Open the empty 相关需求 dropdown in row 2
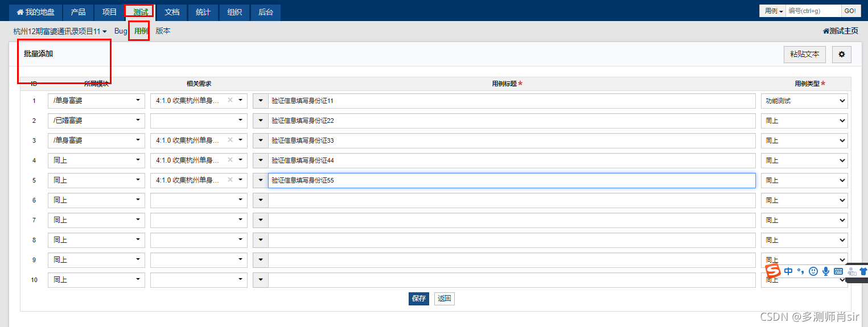Screen dimensions: 868x327 199,121
